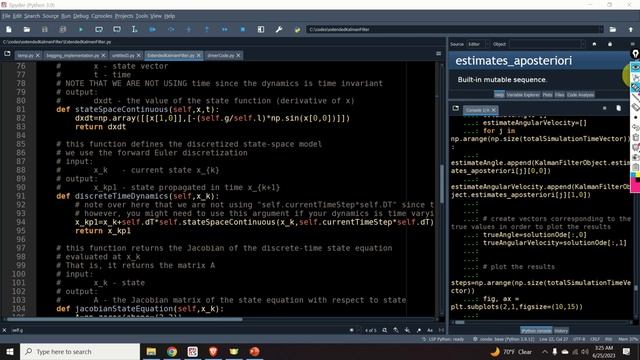640x360 pixels.
Task: Step out of function while debugging
Action: (x=207, y=29)
